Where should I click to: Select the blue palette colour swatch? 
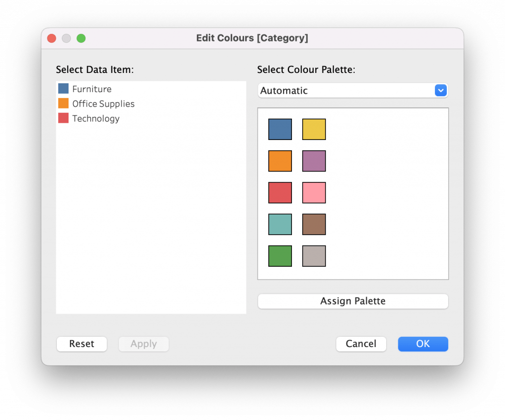tap(280, 129)
